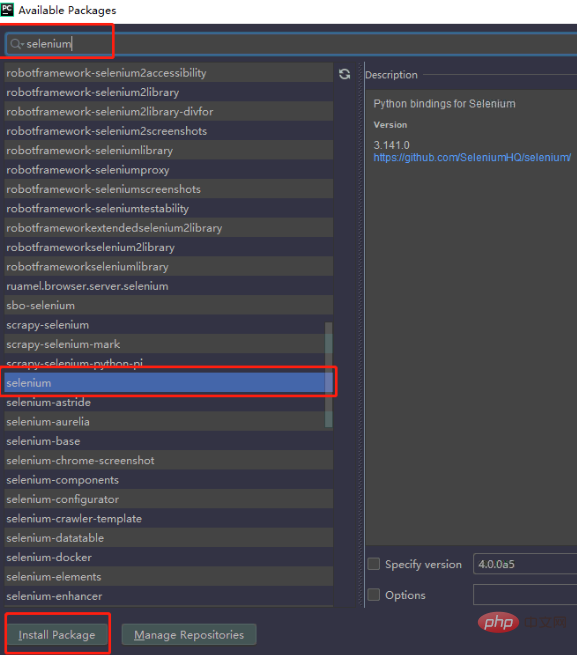Click the selenium search input field
577x655 pixels.
[291, 44]
